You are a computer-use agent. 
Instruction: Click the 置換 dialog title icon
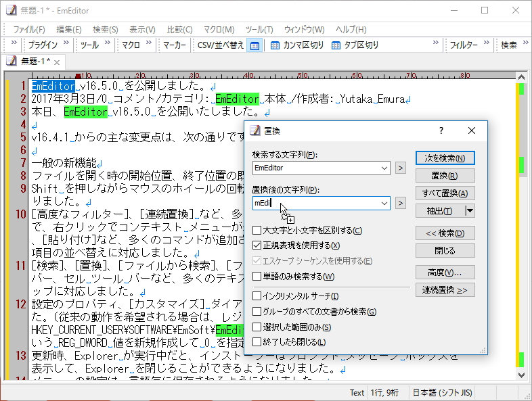tap(255, 131)
